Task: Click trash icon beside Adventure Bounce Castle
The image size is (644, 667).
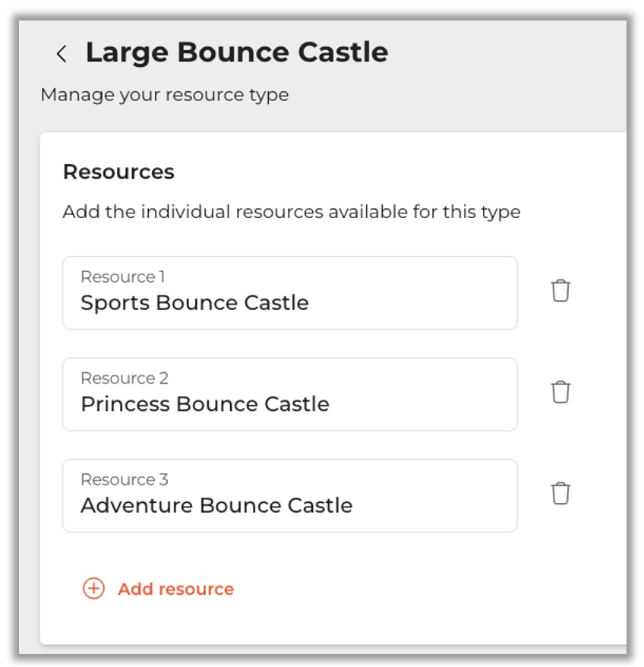Action: click(x=560, y=493)
